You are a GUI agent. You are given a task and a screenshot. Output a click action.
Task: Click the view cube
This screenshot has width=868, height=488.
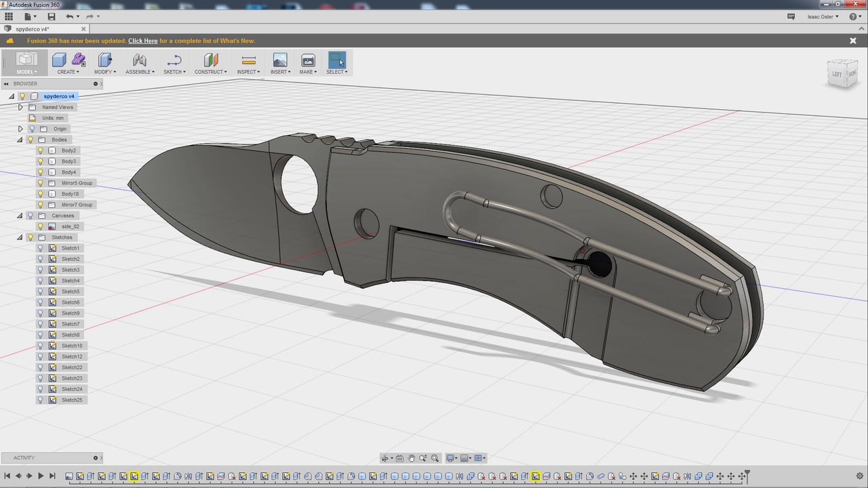click(x=842, y=73)
